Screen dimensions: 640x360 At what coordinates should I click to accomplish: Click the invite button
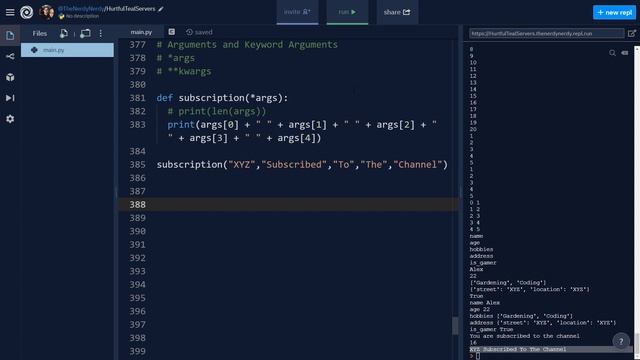click(x=297, y=12)
